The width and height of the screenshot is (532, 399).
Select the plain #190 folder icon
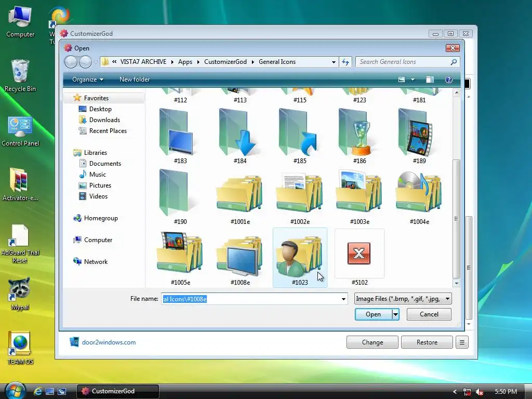(x=180, y=197)
